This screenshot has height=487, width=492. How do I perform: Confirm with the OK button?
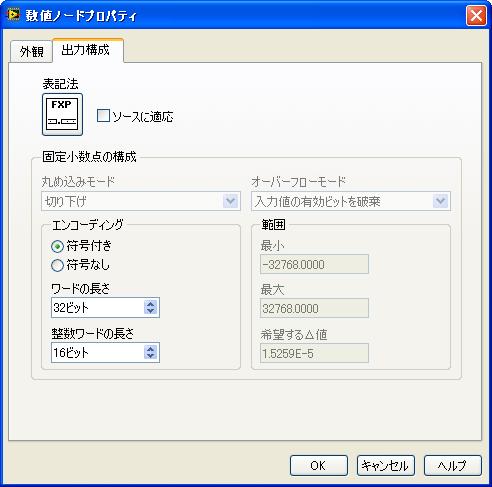click(x=319, y=465)
